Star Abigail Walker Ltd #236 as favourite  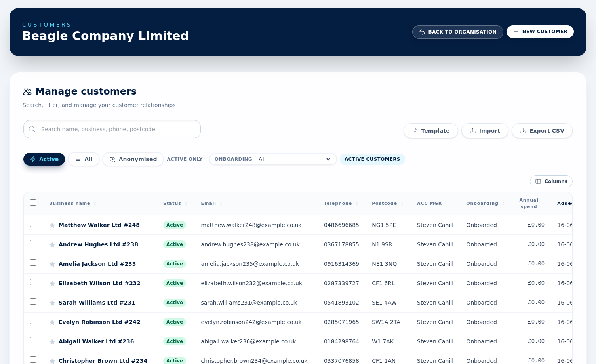(52, 342)
